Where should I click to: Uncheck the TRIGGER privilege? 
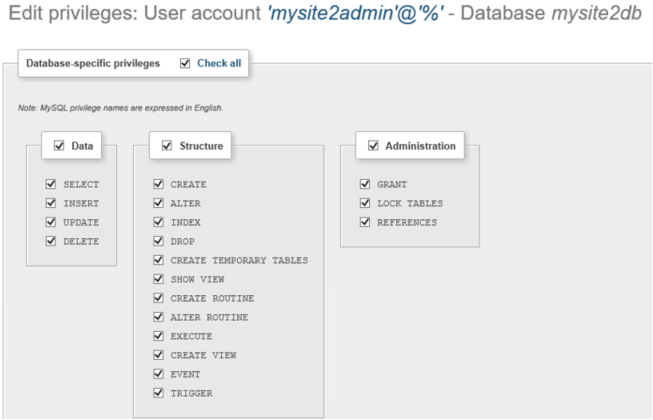click(158, 393)
